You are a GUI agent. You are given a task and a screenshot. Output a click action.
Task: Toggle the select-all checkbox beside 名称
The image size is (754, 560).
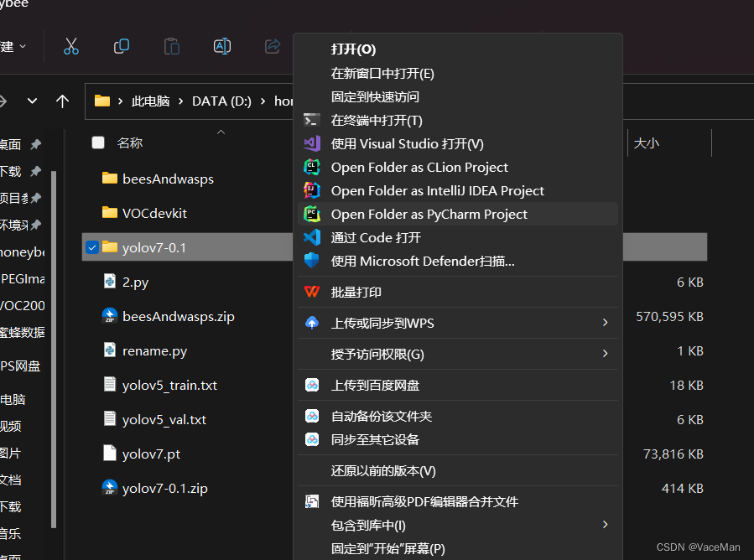pos(98,143)
